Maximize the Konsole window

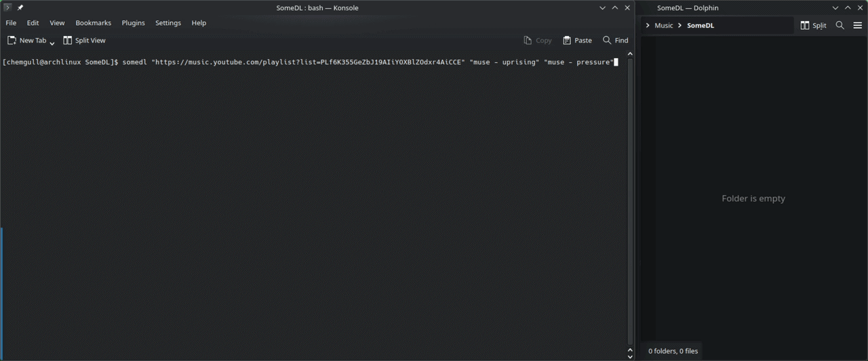(615, 7)
